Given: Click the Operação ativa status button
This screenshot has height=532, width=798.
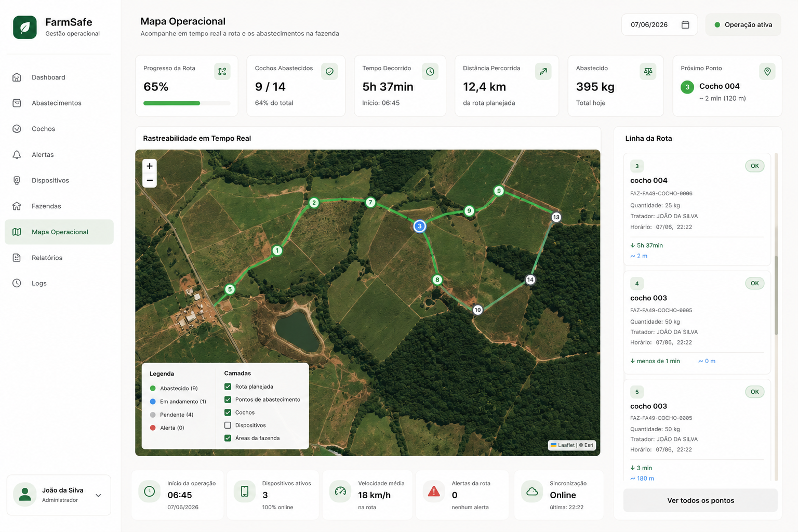Looking at the screenshot, I should point(743,25).
